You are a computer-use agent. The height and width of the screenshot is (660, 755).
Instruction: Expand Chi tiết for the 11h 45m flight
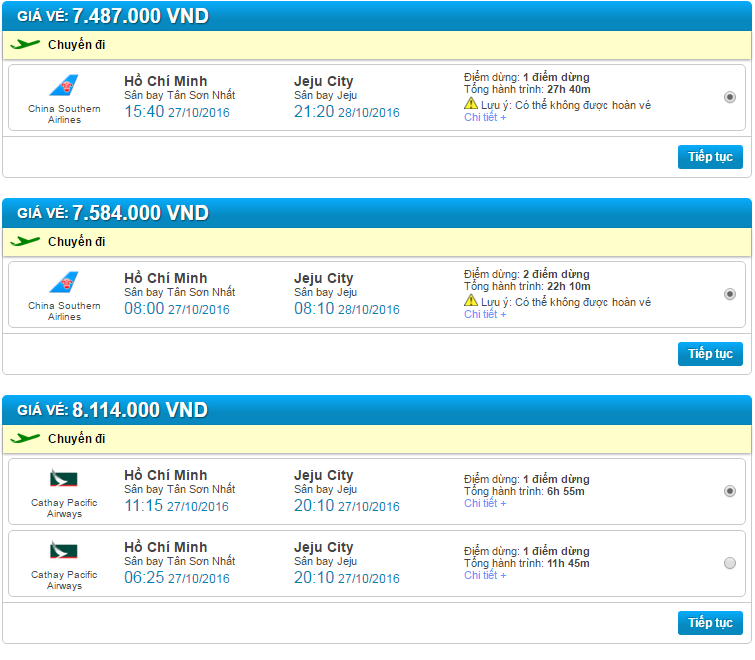tap(485, 575)
